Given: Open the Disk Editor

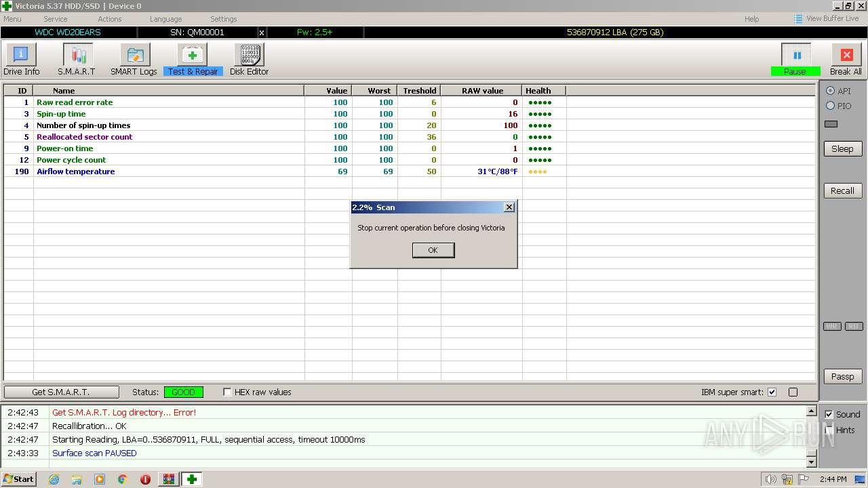Looking at the screenshot, I should (x=249, y=60).
